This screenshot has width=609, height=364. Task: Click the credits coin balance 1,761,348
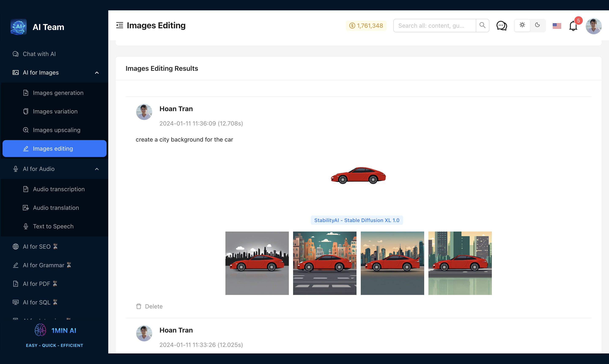pyautogui.click(x=366, y=26)
